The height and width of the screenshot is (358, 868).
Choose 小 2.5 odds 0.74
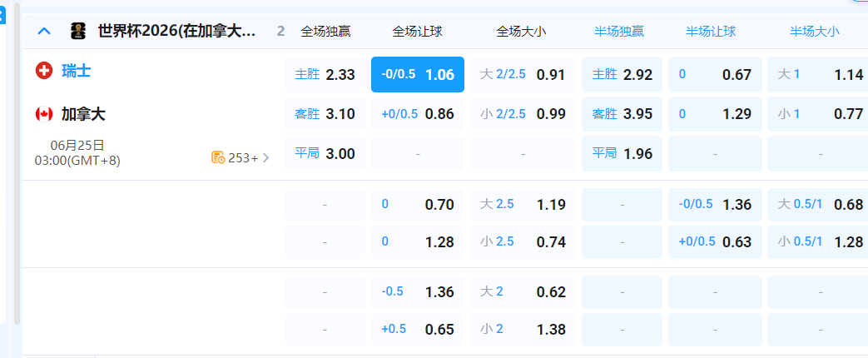tap(523, 242)
